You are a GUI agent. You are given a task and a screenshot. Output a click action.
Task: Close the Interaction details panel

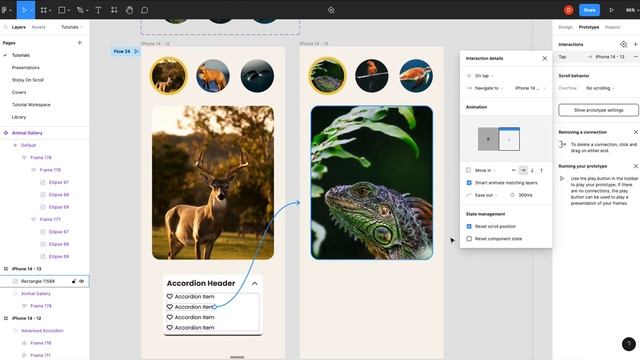(x=544, y=58)
